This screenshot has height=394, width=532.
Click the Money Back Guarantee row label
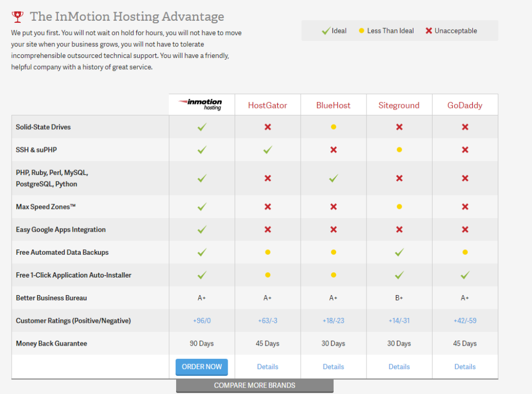52,343
